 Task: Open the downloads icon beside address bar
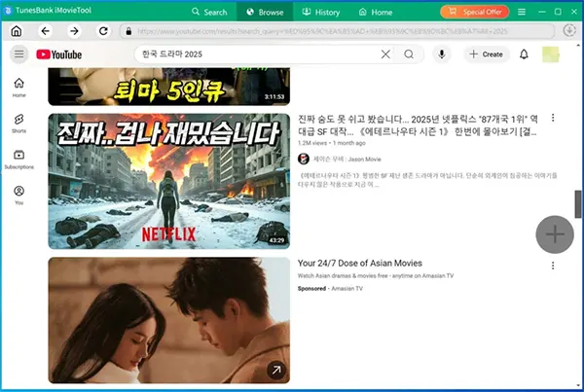coord(568,31)
